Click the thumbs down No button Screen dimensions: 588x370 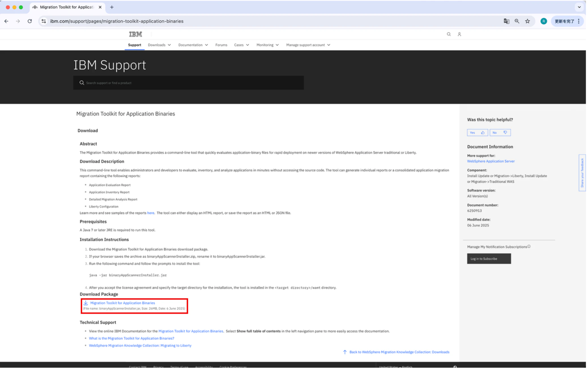pos(500,133)
